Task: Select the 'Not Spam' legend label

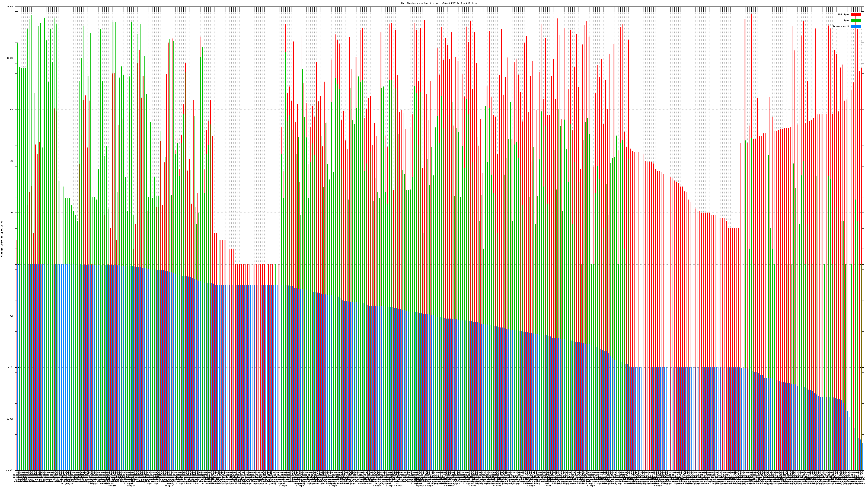Action: (844, 14)
